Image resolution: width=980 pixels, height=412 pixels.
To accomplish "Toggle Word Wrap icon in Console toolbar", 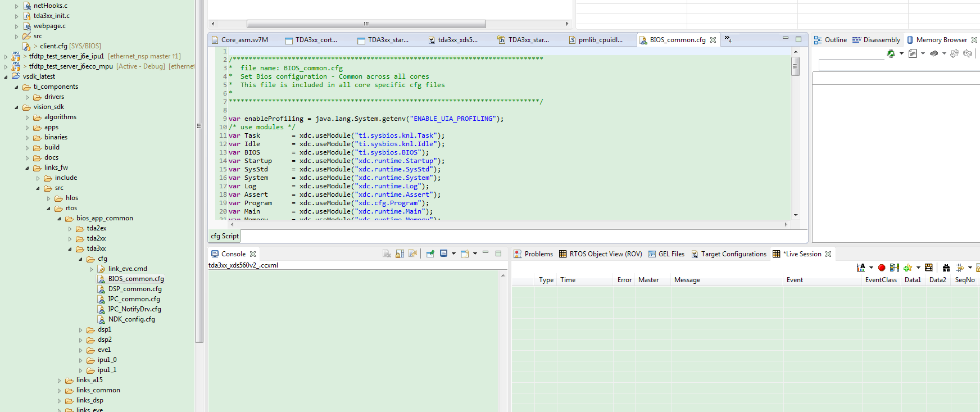I will (x=412, y=253).
